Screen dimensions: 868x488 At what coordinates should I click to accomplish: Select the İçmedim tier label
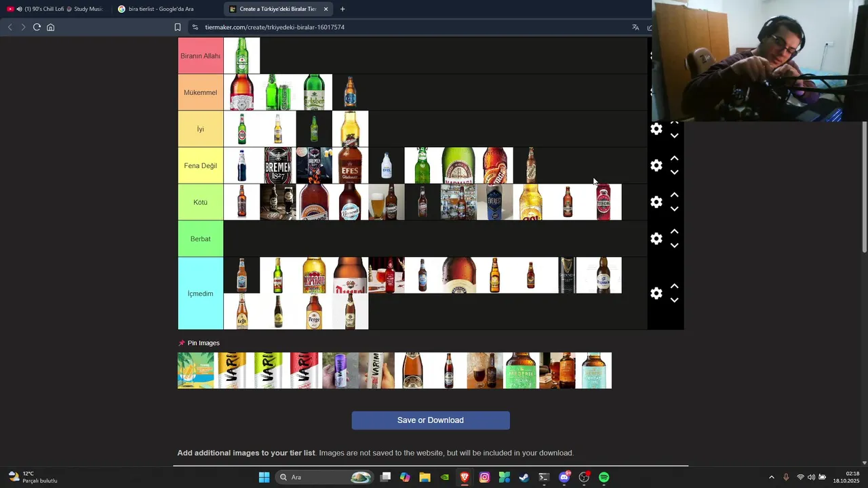pos(201,293)
